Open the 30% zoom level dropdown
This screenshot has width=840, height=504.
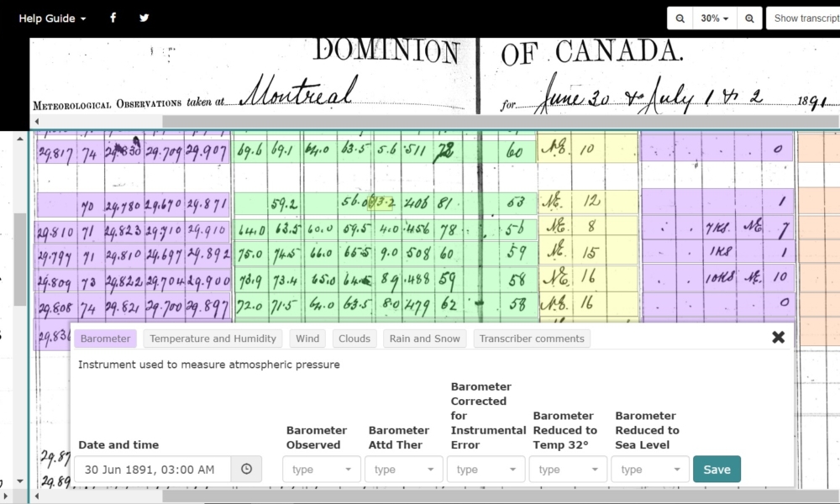tap(715, 18)
